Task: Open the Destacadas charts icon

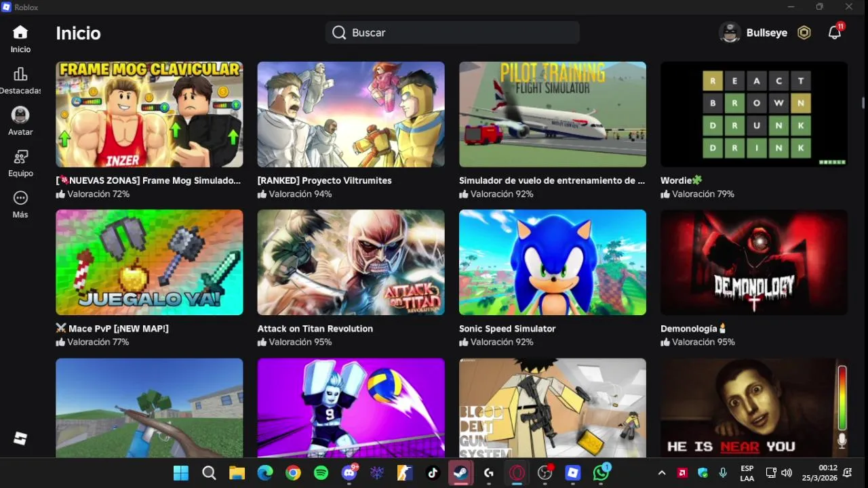Action: pyautogui.click(x=20, y=74)
